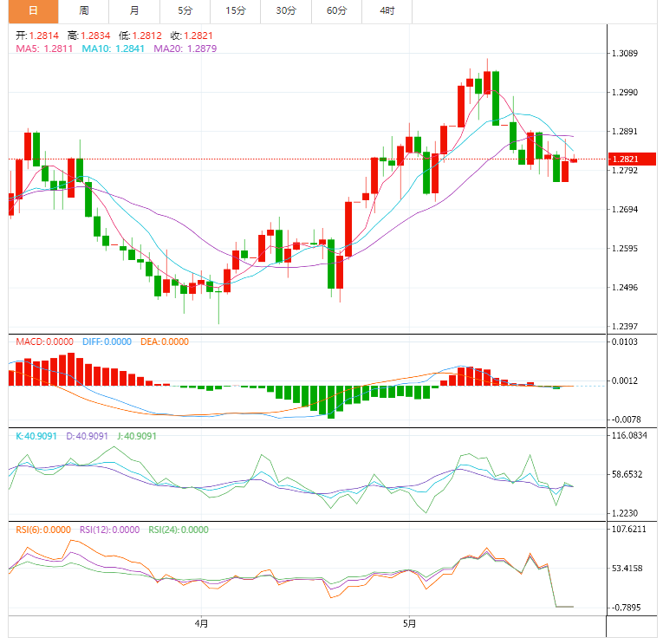Click the RSI(24) indicator label

[179, 530]
